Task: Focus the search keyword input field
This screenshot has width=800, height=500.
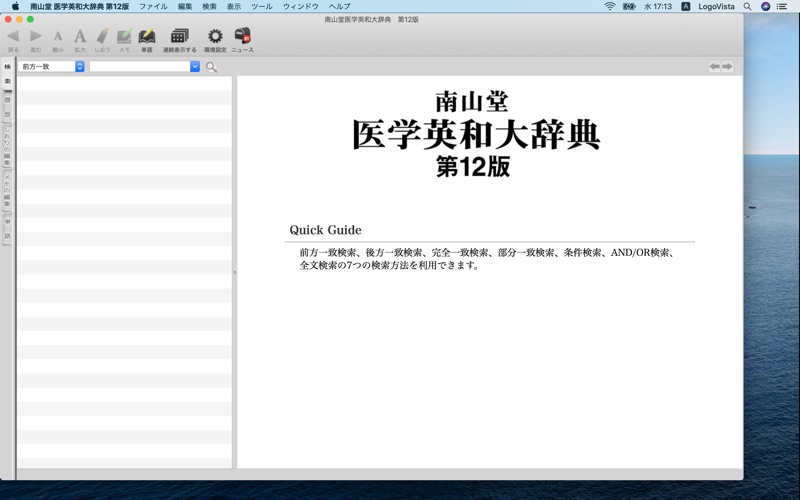Action: coord(140,66)
